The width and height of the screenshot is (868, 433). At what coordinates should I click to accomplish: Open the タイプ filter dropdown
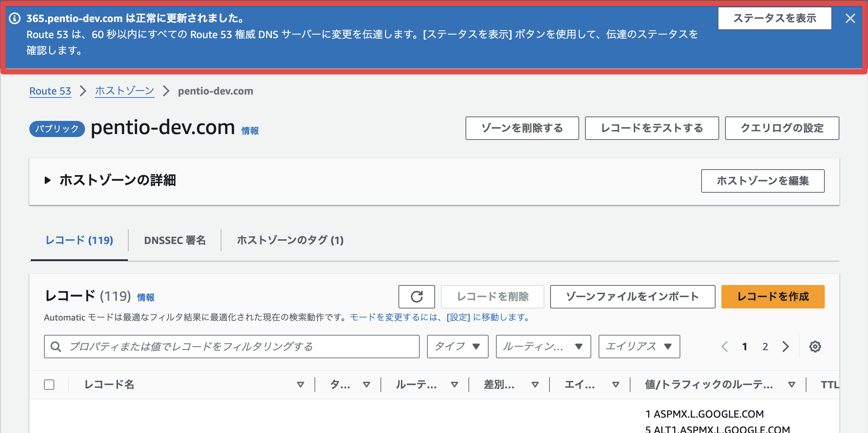tap(458, 347)
